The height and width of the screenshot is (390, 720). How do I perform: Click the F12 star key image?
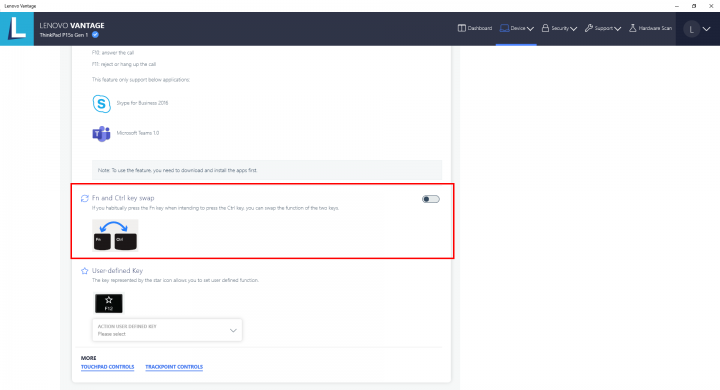109,303
